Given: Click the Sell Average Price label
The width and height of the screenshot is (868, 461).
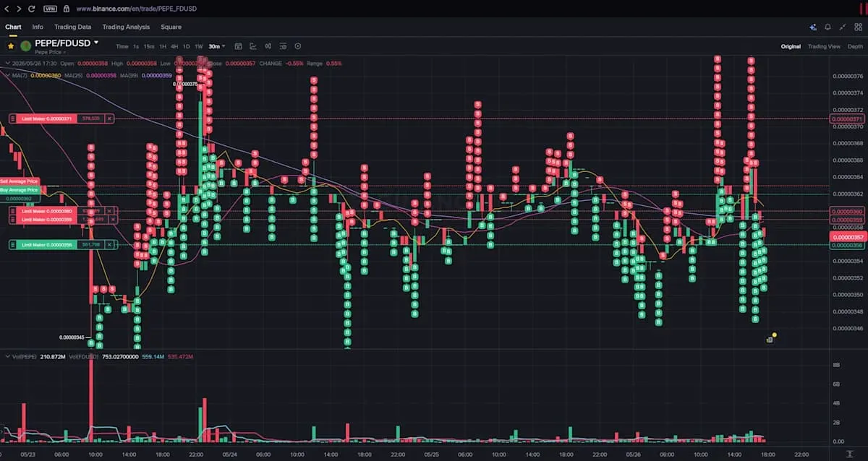Looking at the screenshot, I should click(20, 181).
